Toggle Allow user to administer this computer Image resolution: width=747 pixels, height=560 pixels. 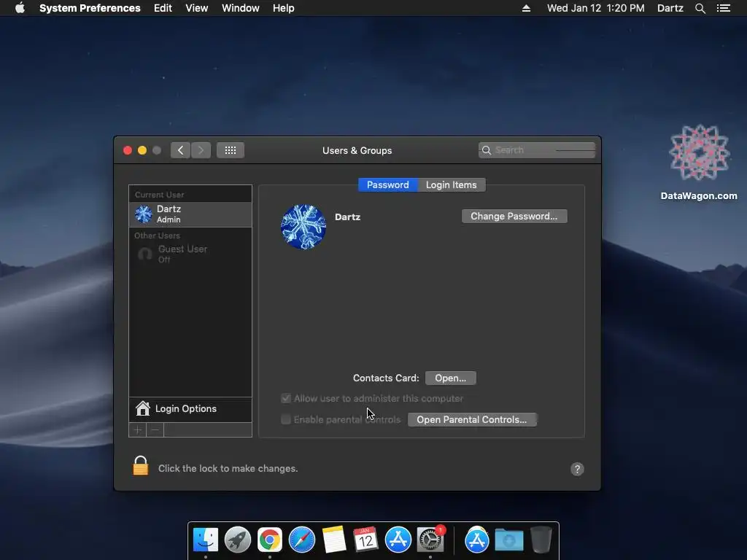(286, 399)
